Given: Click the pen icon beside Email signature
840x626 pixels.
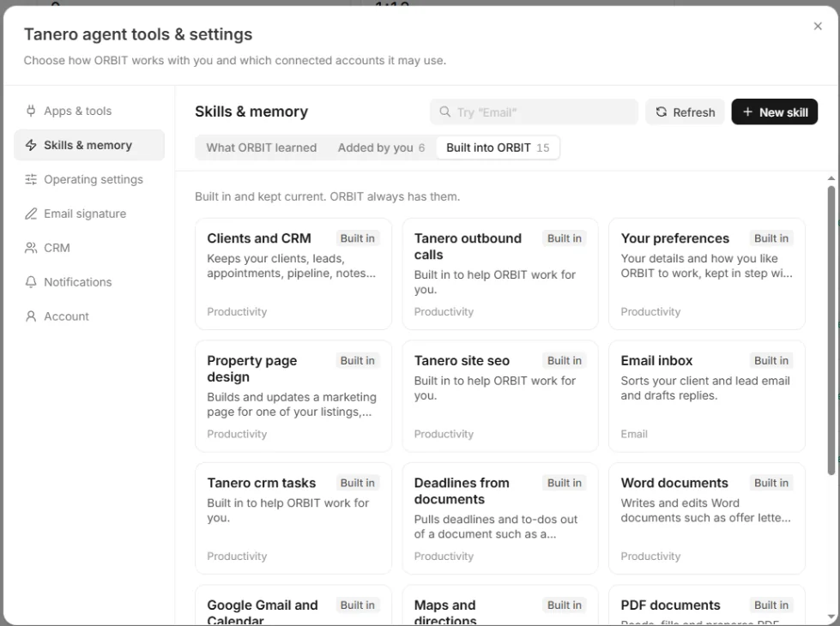Looking at the screenshot, I should [31, 214].
